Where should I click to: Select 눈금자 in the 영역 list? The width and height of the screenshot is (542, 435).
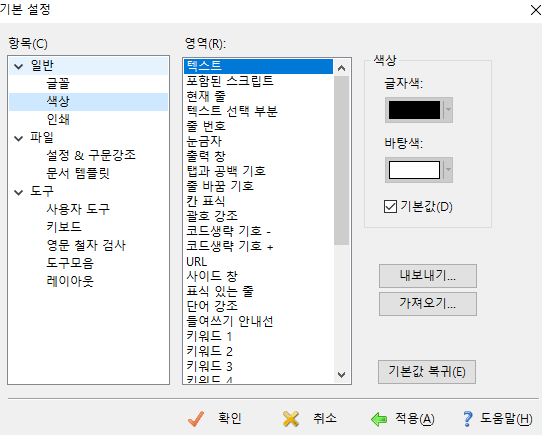[x=259, y=141]
